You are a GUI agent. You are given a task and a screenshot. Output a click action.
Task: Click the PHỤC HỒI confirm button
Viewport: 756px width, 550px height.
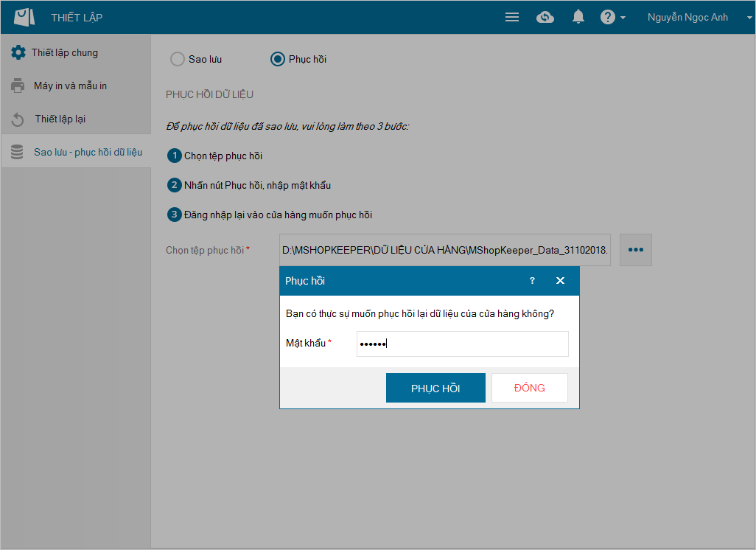coord(435,388)
